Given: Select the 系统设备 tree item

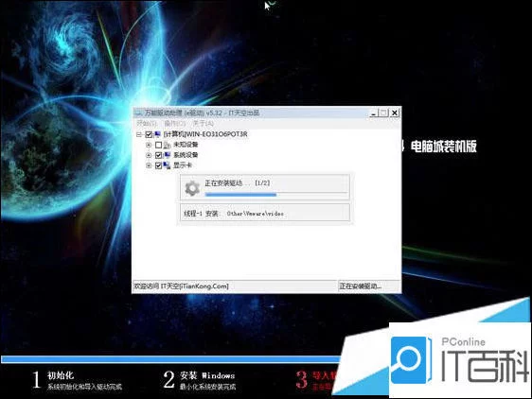Looking at the screenshot, I should 186,155.
